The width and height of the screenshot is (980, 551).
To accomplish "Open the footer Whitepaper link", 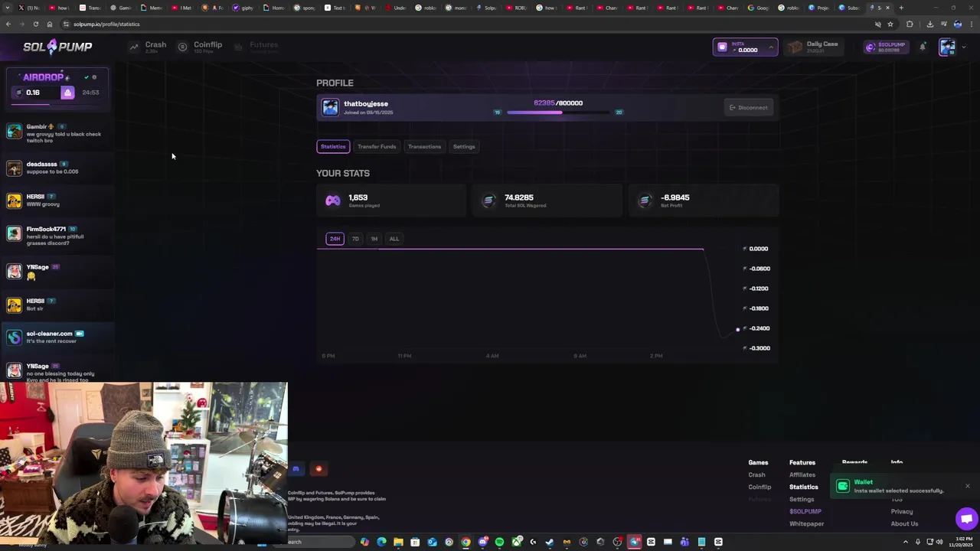I will point(807,523).
